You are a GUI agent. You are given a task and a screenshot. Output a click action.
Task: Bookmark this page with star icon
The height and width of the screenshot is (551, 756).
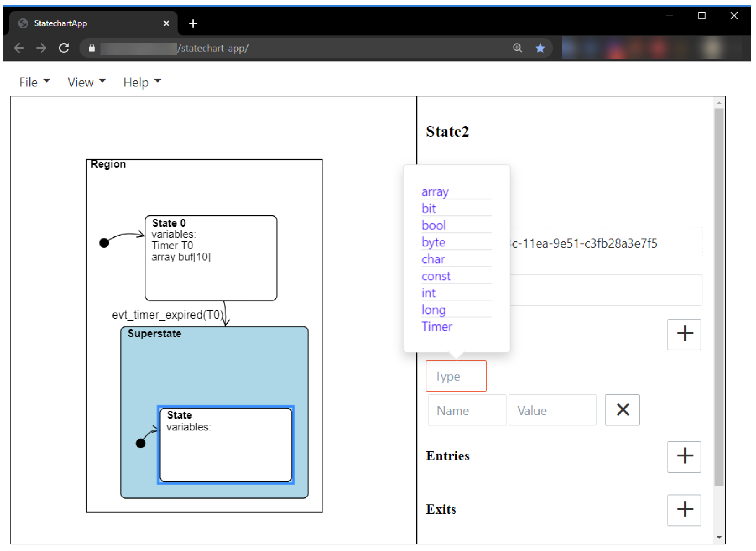540,48
